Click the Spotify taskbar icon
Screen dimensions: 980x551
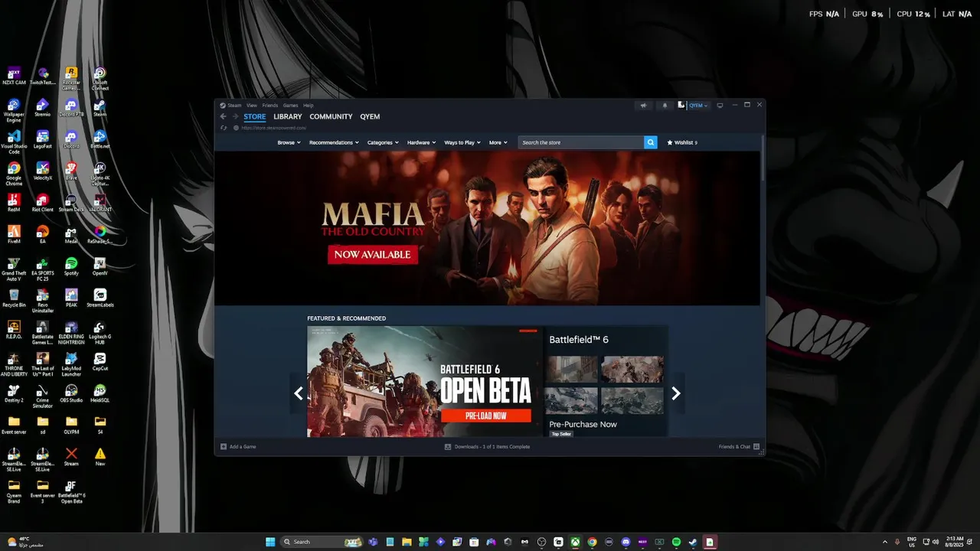tap(676, 542)
